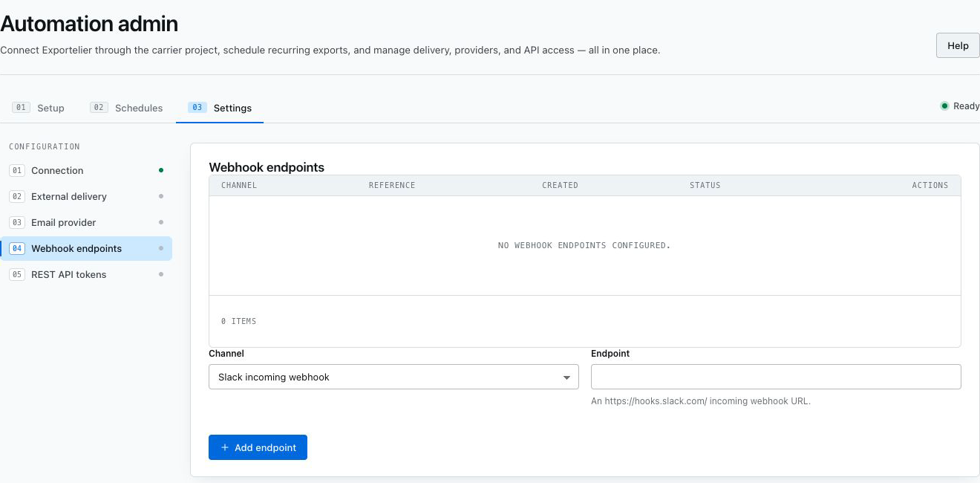
Task: Click the 03 badge on Settings tab
Action: pyautogui.click(x=197, y=108)
